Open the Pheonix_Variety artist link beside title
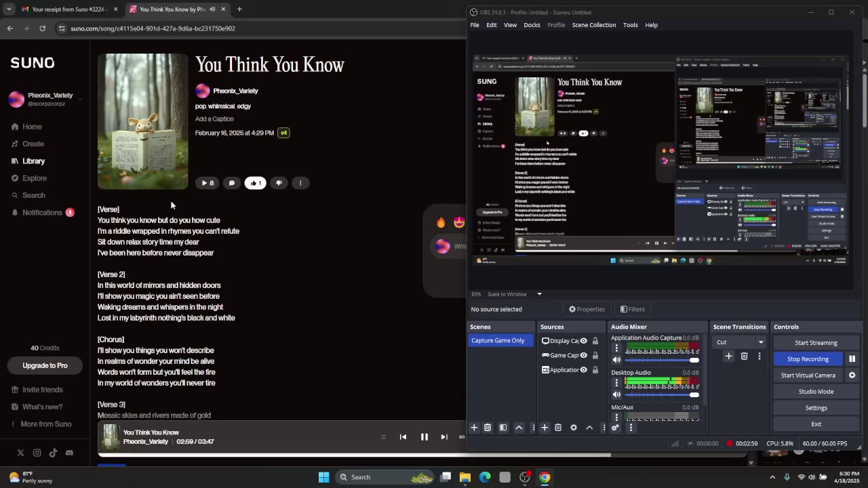 (x=235, y=91)
